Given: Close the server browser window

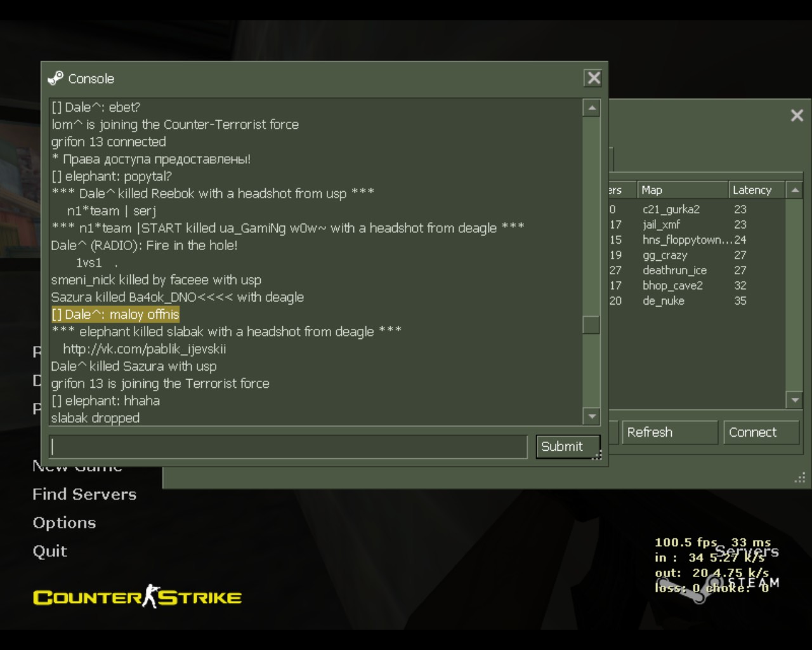Looking at the screenshot, I should coord(797,115).
